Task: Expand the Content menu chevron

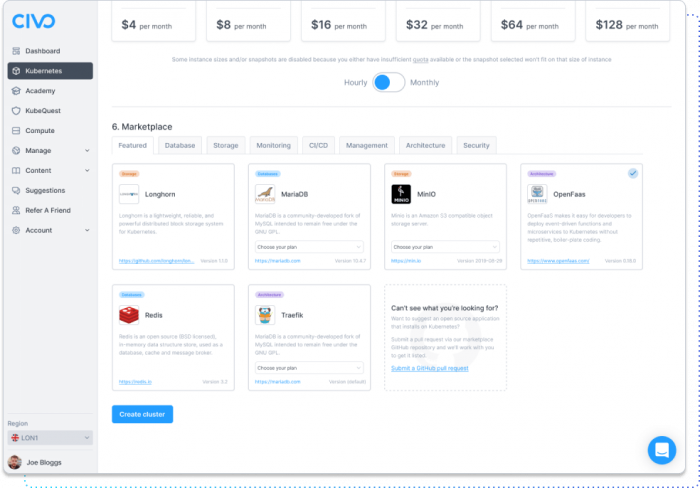Action: click(87, 171)
